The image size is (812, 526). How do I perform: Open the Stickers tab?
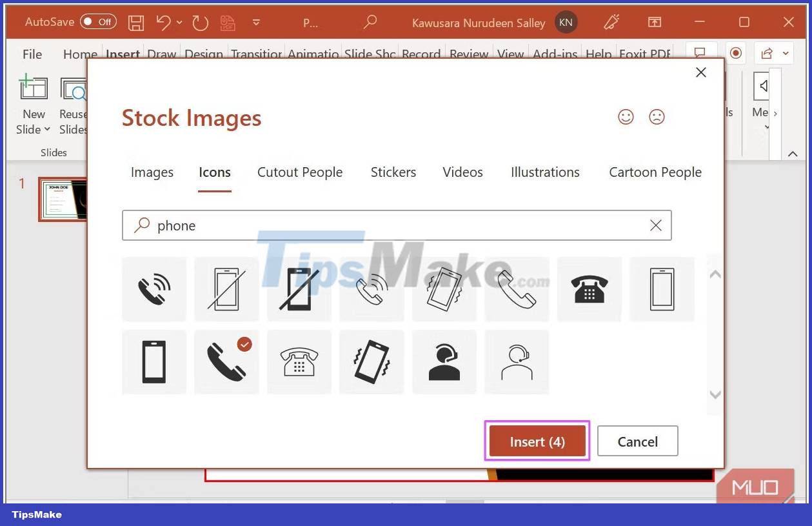click(393, 172)
